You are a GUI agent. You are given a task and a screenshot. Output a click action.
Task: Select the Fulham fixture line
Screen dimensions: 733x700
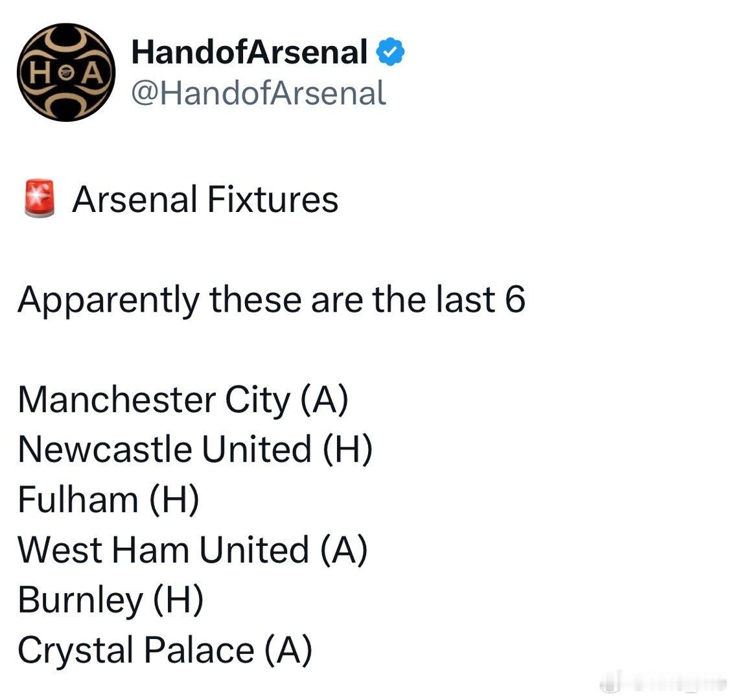click(x=108, y=500)
